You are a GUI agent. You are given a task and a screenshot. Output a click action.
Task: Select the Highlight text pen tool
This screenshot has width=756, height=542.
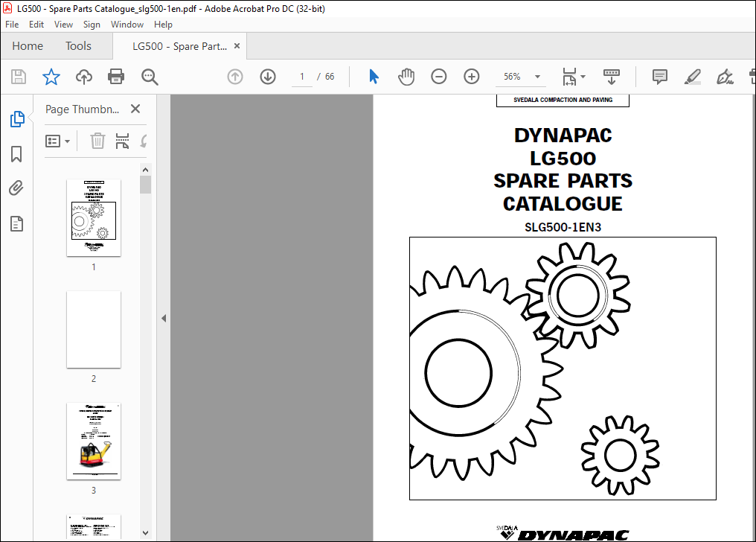click(692, 77)
